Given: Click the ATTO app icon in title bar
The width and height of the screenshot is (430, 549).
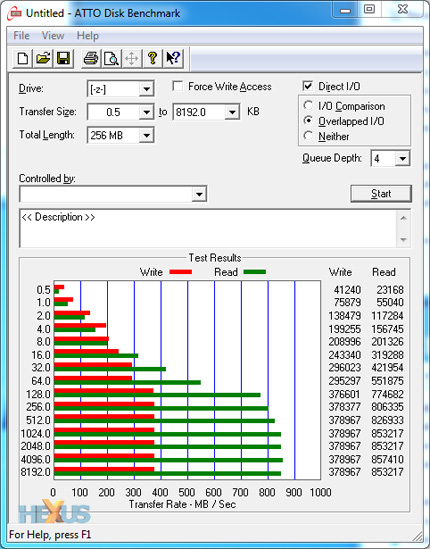Looking at the screenshot, I should (x=15, y=13).
